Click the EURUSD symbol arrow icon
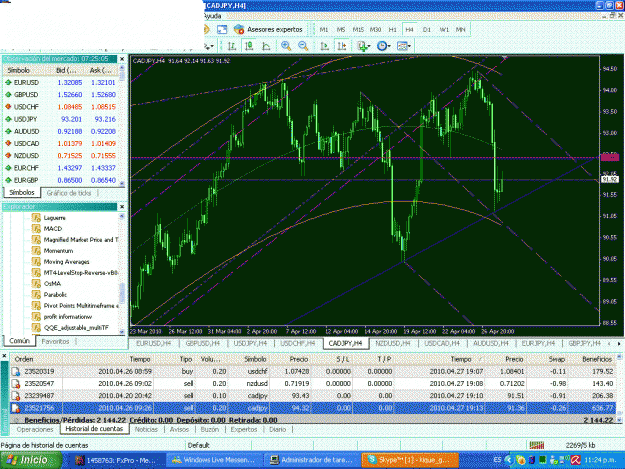This screenshot has width=625, height=469. pos(8,82)
